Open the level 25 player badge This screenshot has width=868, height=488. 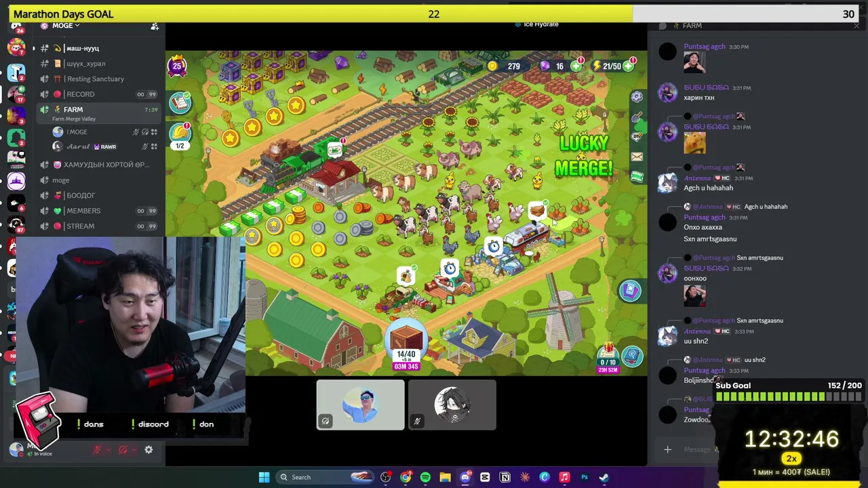pos(177,66)
